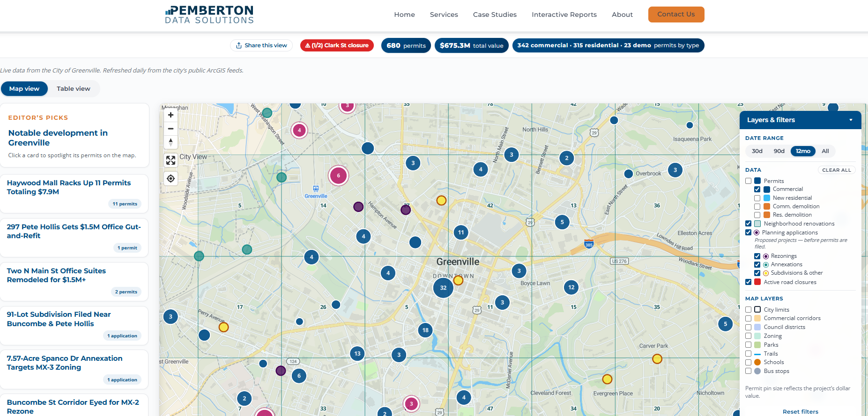Reset map bearing with compass button
Viewport: 868px width, 416px height.
coord(171,142)
